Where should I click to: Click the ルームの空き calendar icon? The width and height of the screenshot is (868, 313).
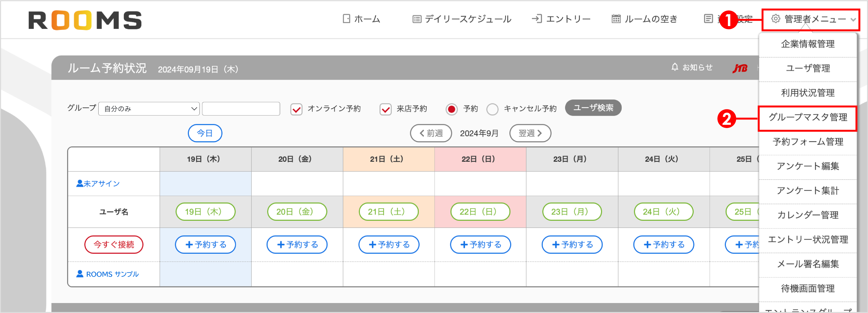(x=616, y=19)
